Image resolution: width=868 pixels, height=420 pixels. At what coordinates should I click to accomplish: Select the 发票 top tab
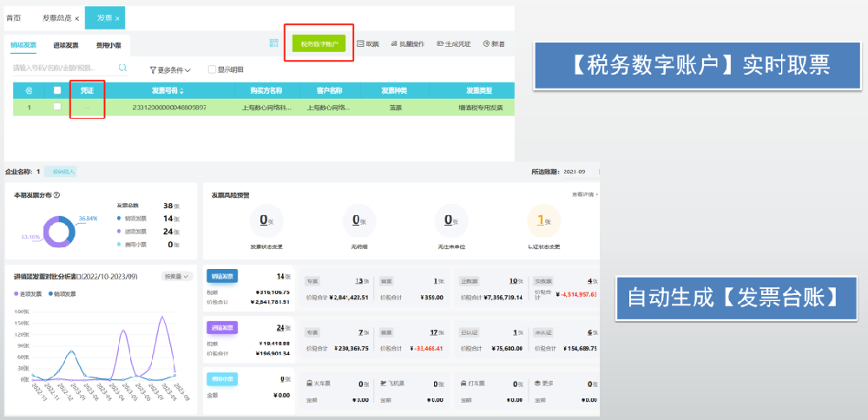click(x=105, y=18)
